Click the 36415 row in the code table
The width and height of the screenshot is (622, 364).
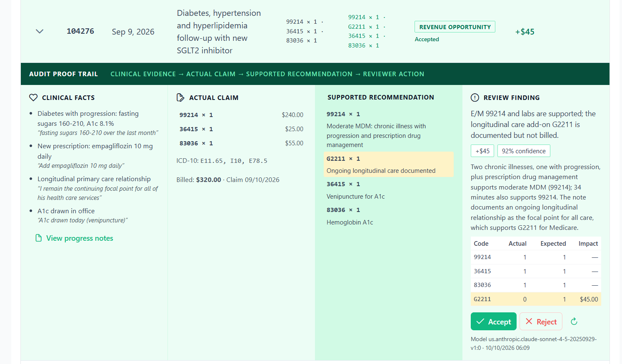coord(536,271)
